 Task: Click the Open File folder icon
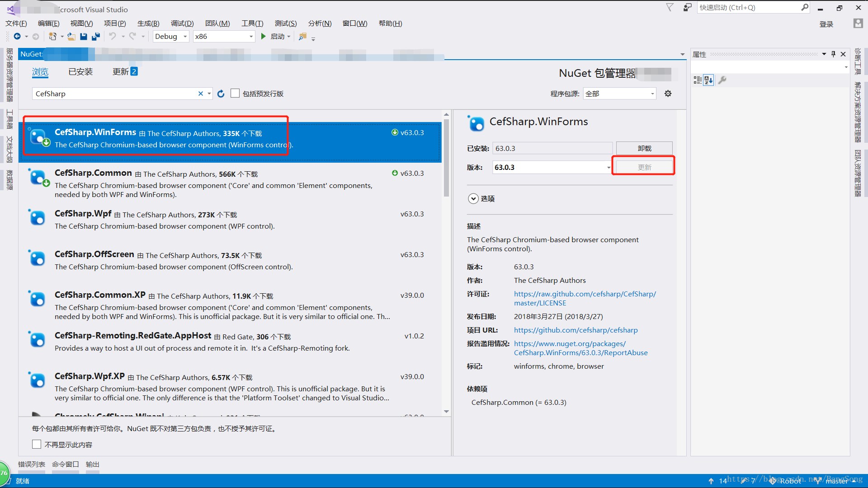point(71,37)
